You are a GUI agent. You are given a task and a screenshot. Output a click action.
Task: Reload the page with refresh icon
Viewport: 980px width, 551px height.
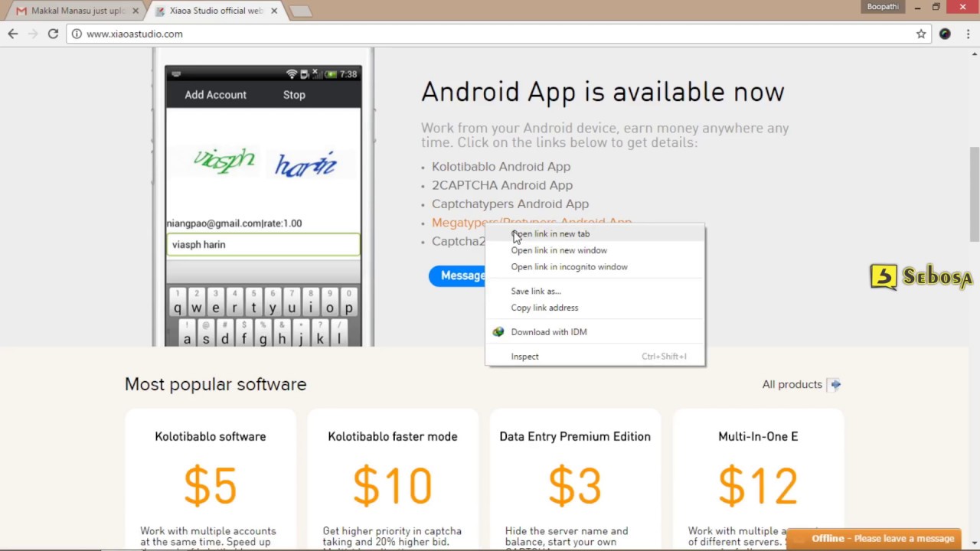click(53, 34)
